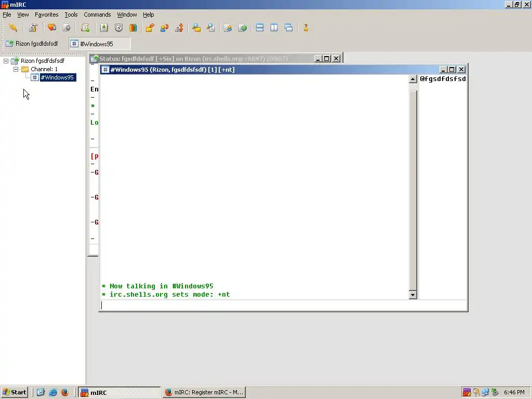
Task: Switch to 'mIRC: Register mIRC' Firefox taskbar button
Action: click(204, 392)
